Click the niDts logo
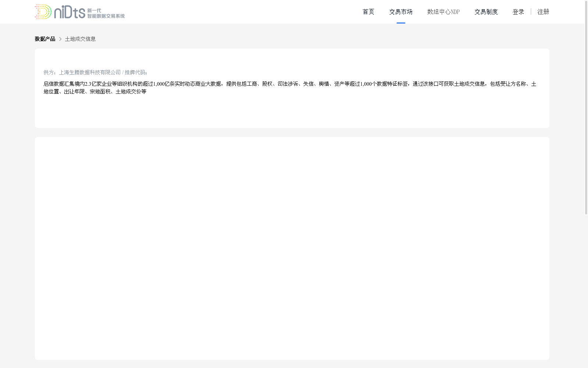This screenshot has height=368, width=588. pyautogui.click(x=80, y=12)
